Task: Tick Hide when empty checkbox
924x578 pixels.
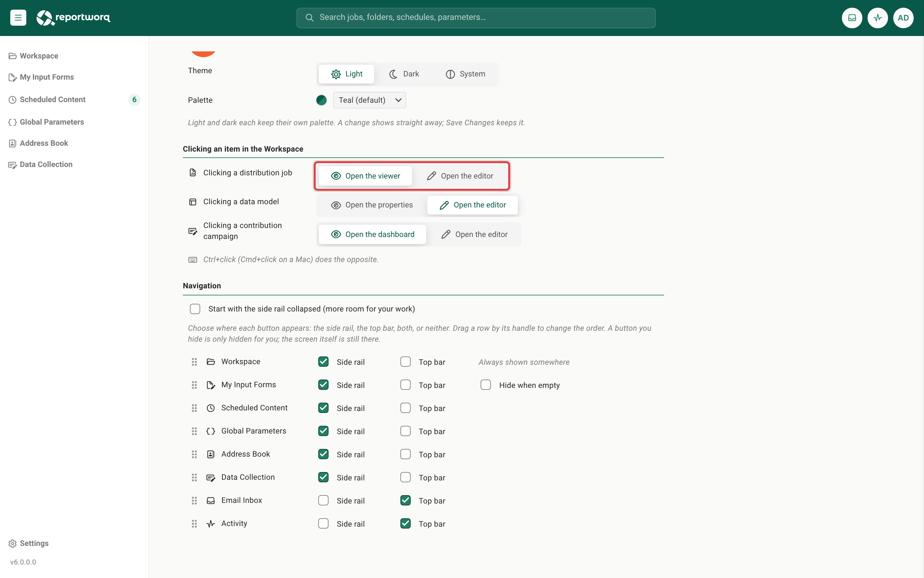Action: click(486, 385)
